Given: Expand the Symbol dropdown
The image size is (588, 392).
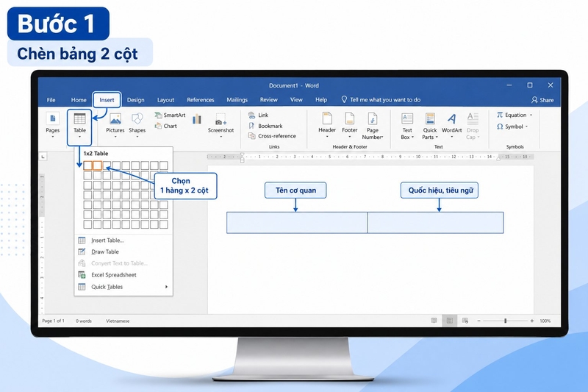Looking at the screenshot, I should coord(526,126).
